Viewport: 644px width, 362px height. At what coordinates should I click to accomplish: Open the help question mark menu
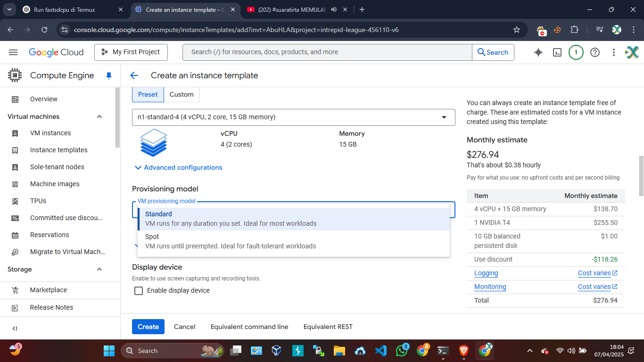point(595,52)
